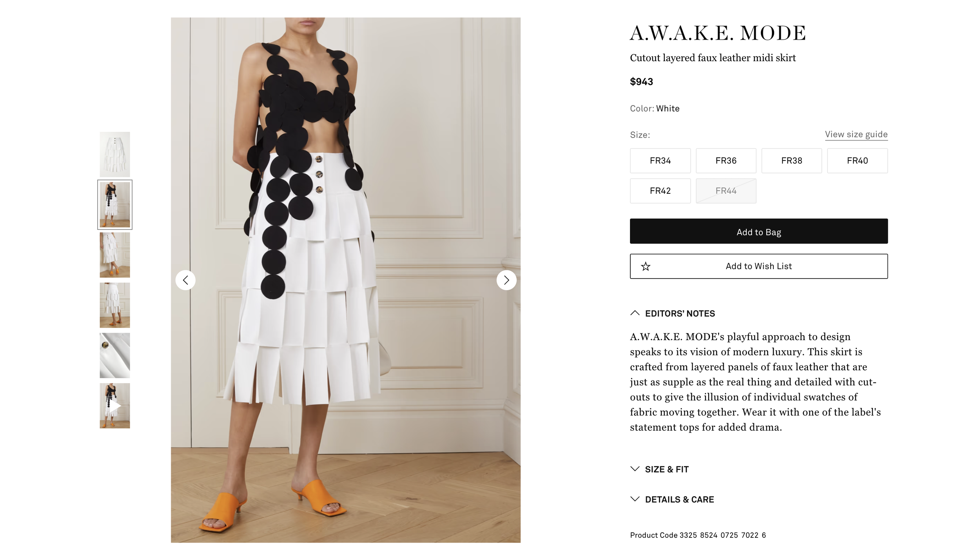Image resolution: width=980 pixels, height=559 pixels.
Task: Choose size FR40
Action: [x=857, y=161]
